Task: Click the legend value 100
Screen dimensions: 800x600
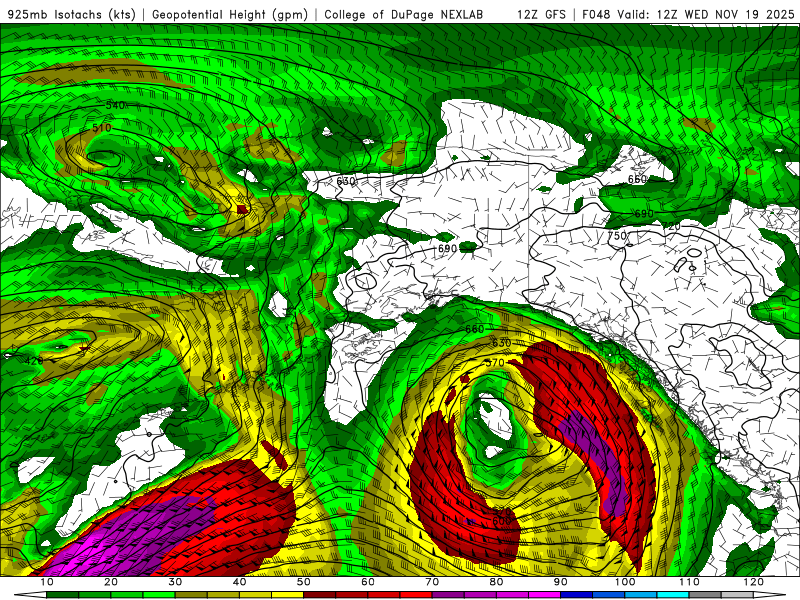Action: (x=624, y=582)
